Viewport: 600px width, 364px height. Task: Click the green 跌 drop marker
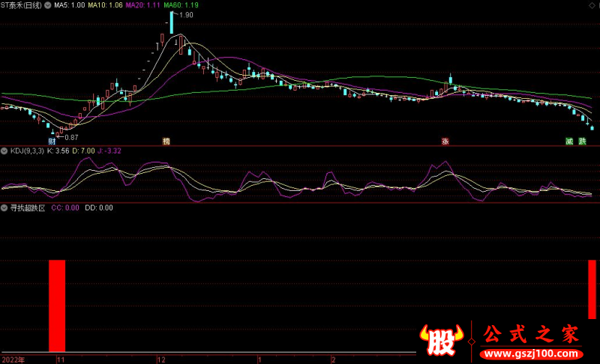coord(582,141)
